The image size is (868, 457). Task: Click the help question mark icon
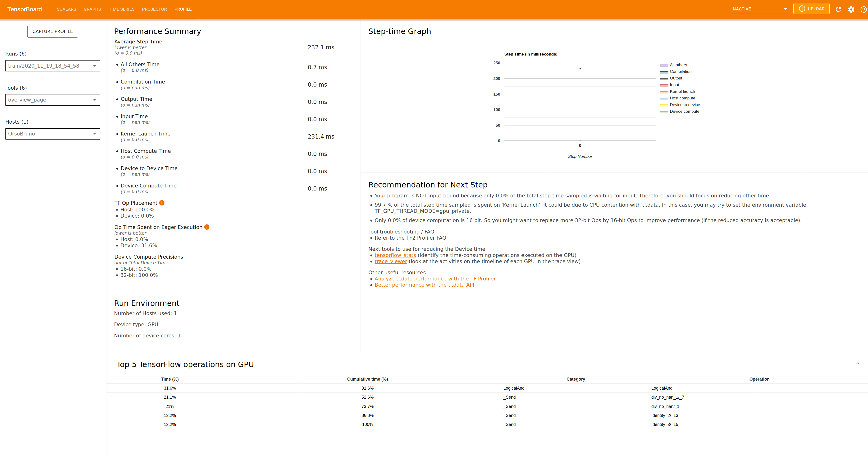(x=864, y=9)
